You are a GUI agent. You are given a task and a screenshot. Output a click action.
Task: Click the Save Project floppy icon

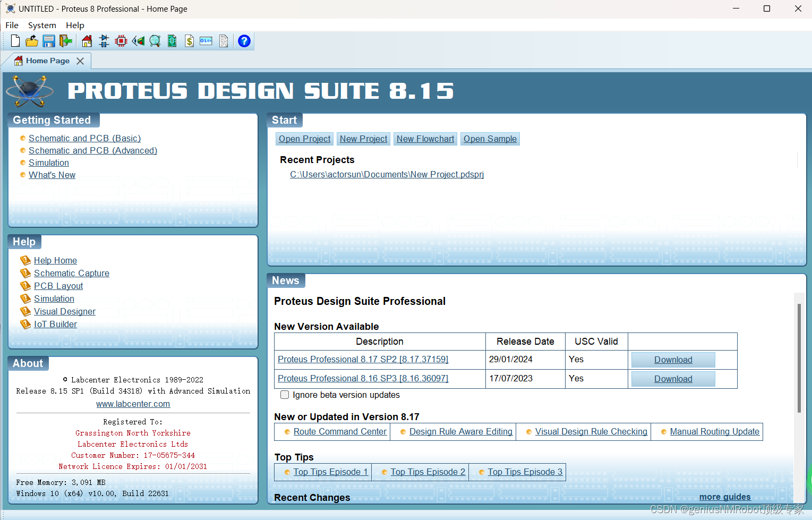49,41
